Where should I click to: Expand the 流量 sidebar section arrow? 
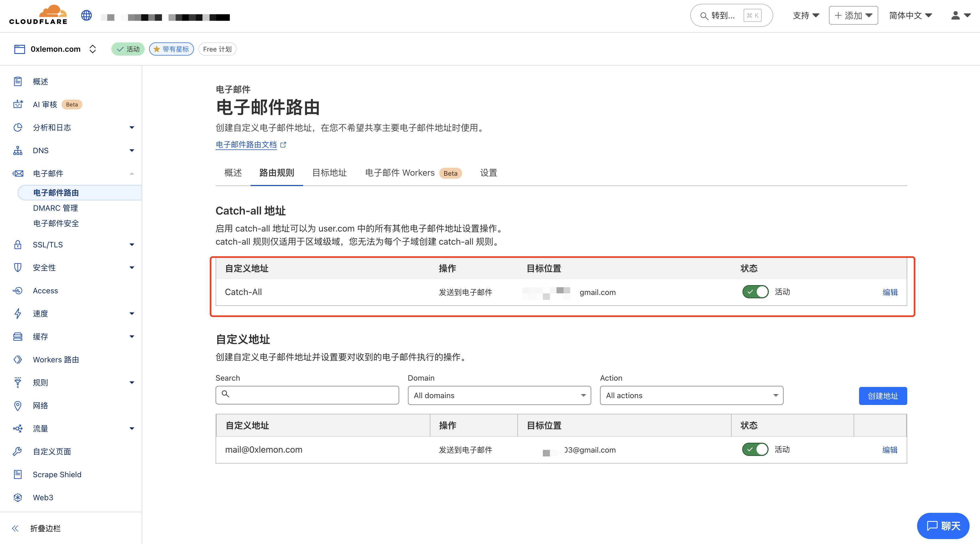tap(132, 428)
